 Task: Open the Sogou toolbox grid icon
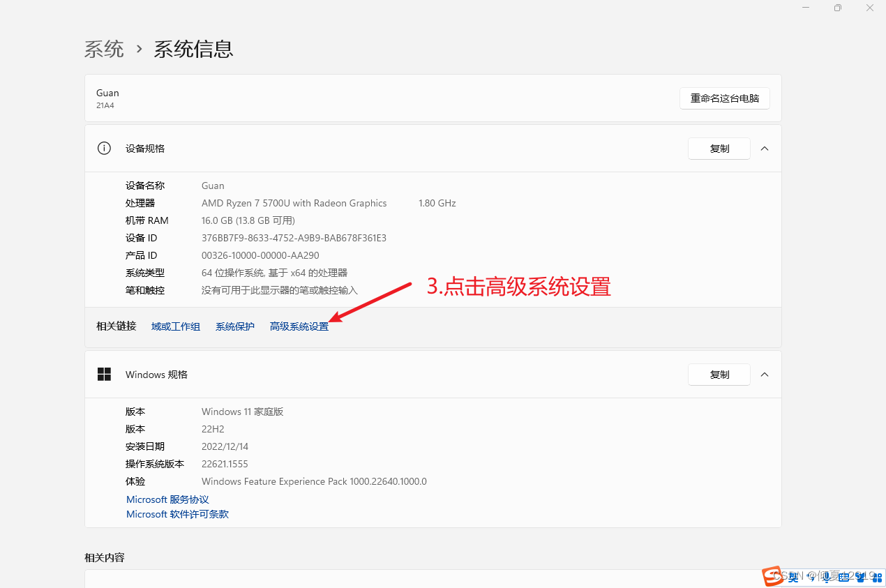tap(877, 578)
